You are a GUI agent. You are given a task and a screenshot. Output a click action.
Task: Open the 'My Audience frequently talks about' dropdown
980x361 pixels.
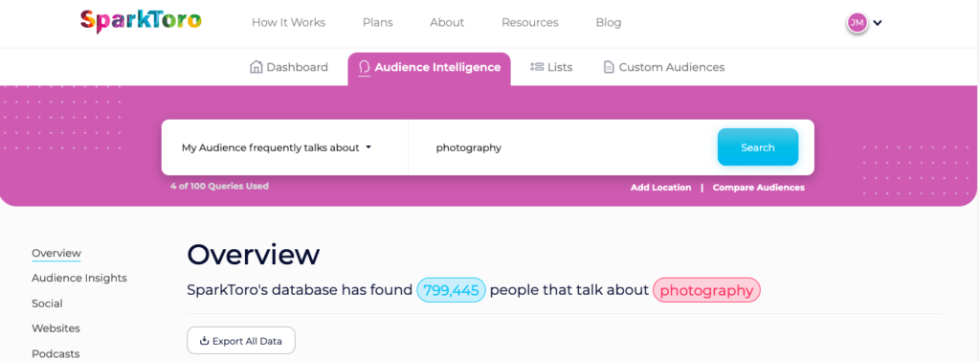[x=277, y=147]
